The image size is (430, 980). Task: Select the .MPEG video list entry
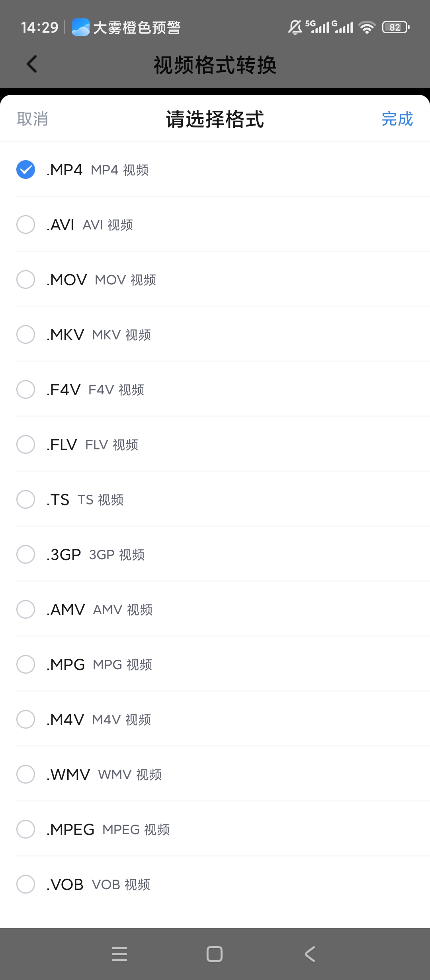pyautogui.click(x=215, y=829)
